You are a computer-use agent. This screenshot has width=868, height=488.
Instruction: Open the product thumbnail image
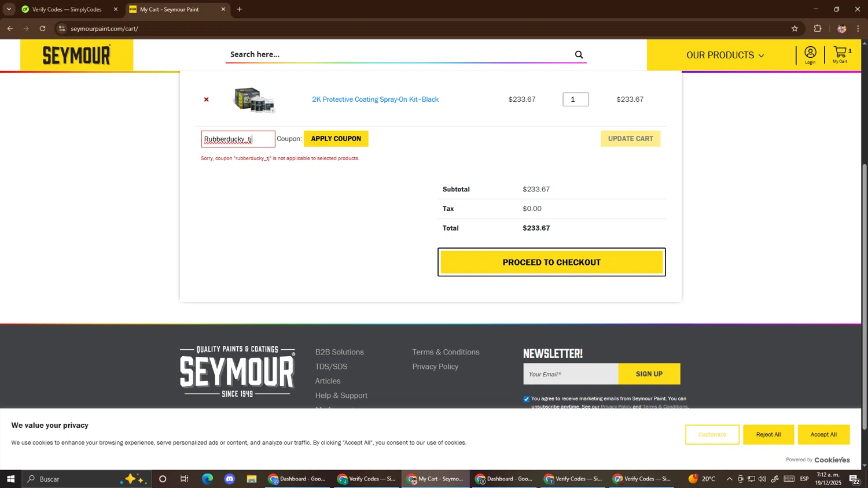(254, 99)
